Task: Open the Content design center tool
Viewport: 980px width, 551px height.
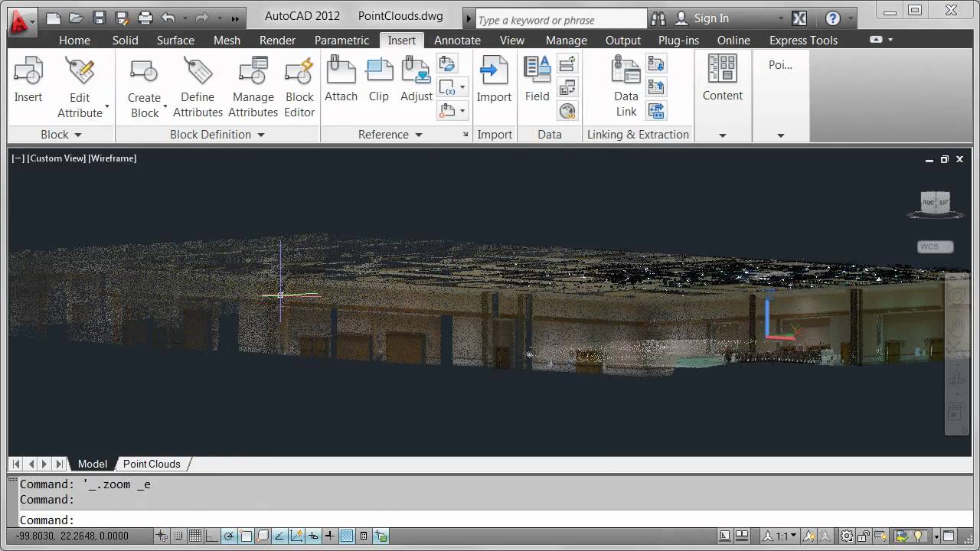Action: 723,78
